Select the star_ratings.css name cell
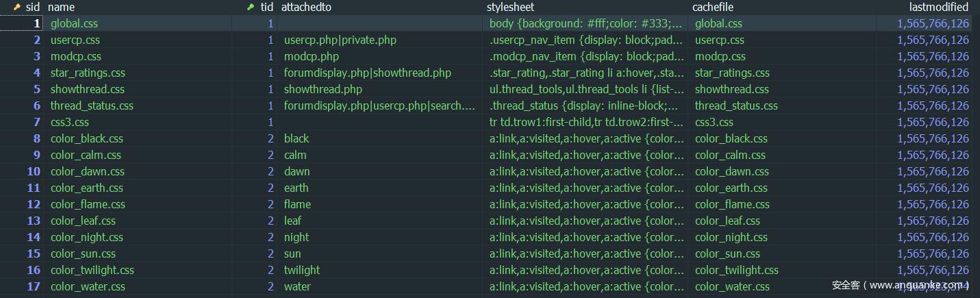 88,73
